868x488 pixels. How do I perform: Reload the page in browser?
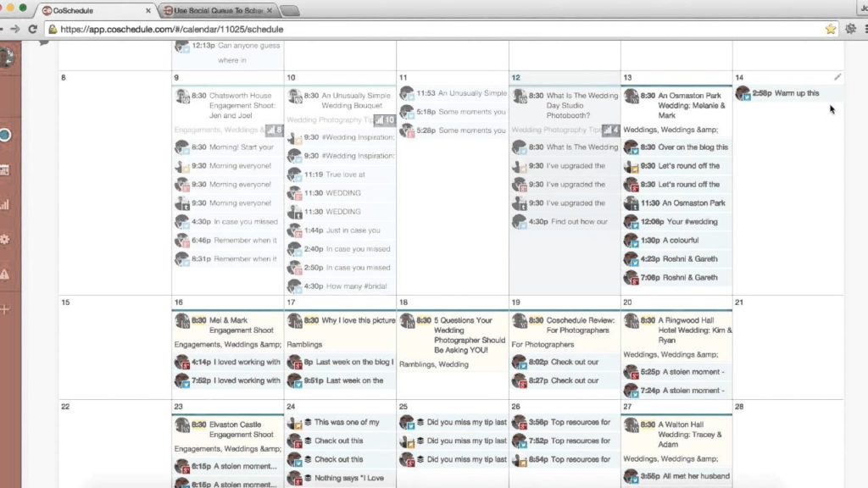(33, 30)
